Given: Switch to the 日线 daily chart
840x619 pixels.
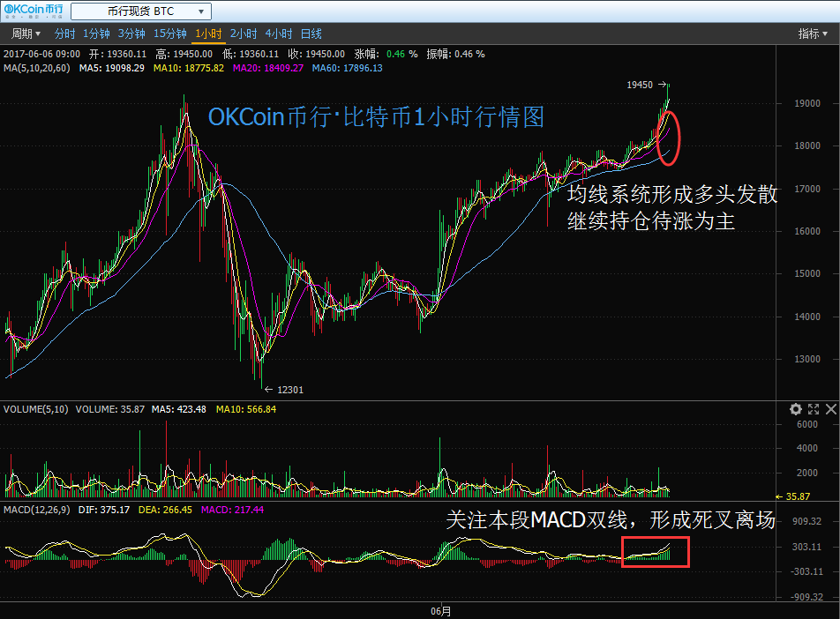Looking at the screenshot, I should (x=311, y=34).
